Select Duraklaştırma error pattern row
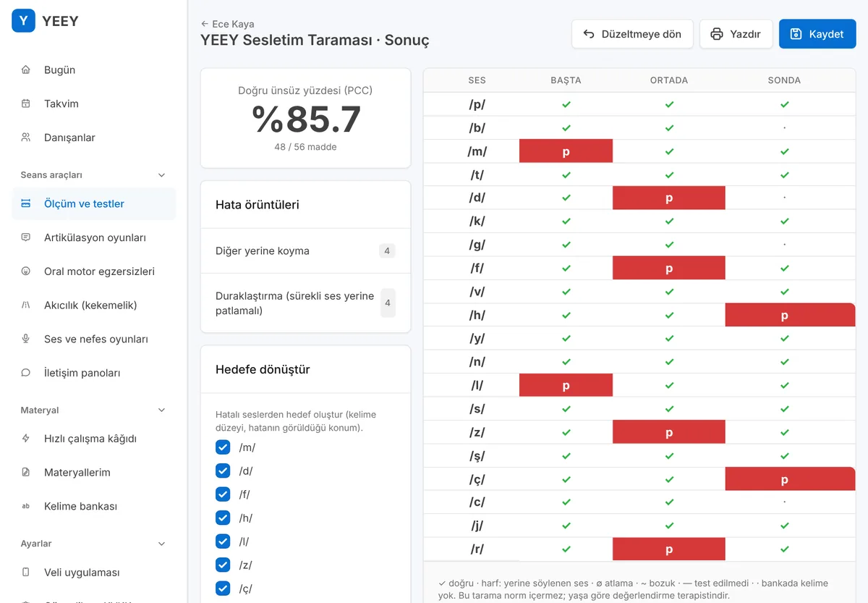Image resolution: width=868 pixels, height=603 pixels. click(x=305, y=303)
